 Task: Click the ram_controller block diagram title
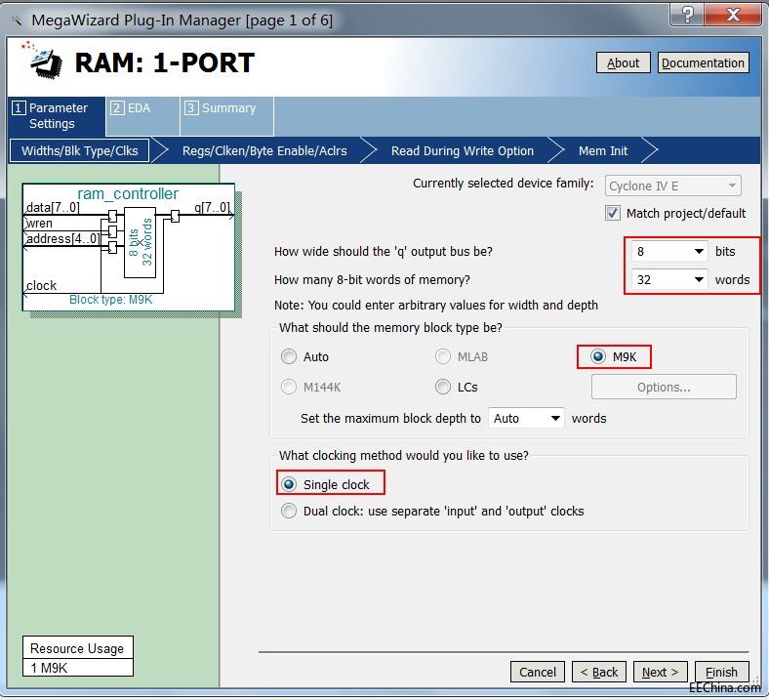128,193
